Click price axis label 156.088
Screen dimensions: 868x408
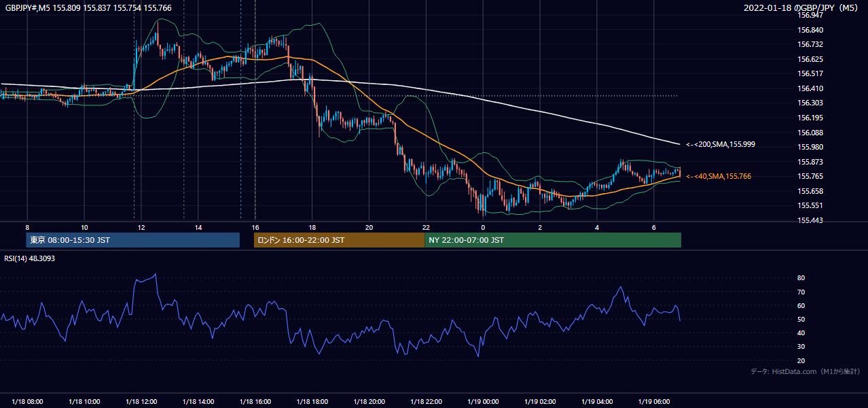click(810, 133)
